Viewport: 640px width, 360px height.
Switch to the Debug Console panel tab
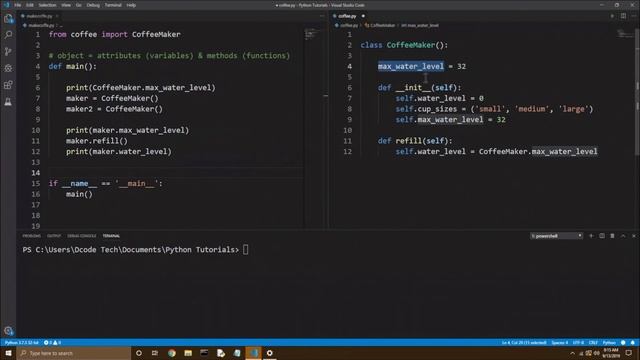(82, 236)
